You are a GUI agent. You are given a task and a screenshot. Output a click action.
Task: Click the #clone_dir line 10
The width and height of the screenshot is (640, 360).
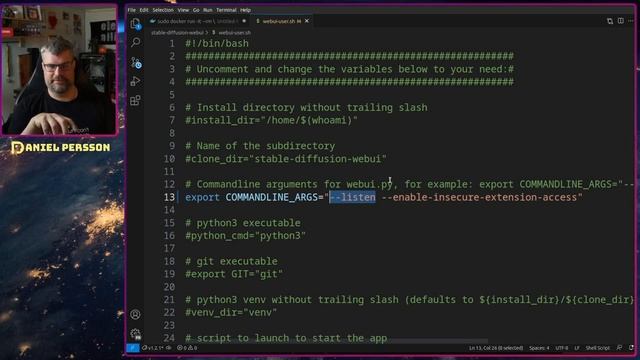pyautogui.click(x=286, y=159)
